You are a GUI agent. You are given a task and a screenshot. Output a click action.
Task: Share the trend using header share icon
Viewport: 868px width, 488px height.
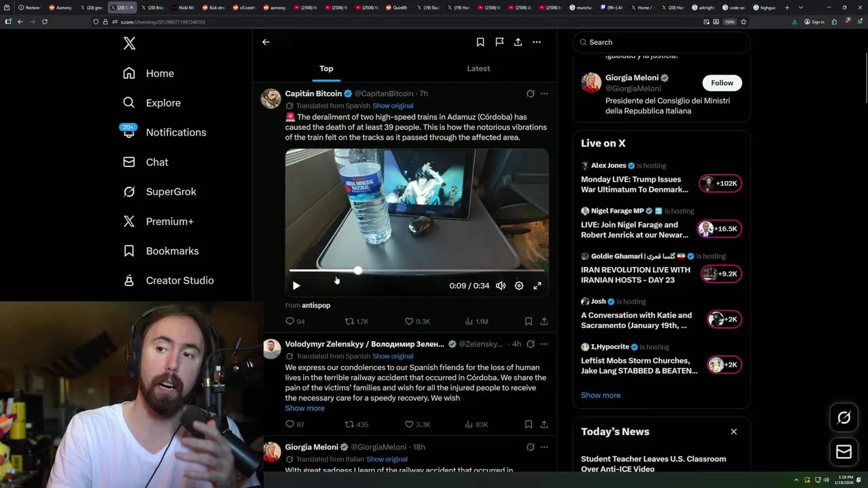(x=518, y=42)
